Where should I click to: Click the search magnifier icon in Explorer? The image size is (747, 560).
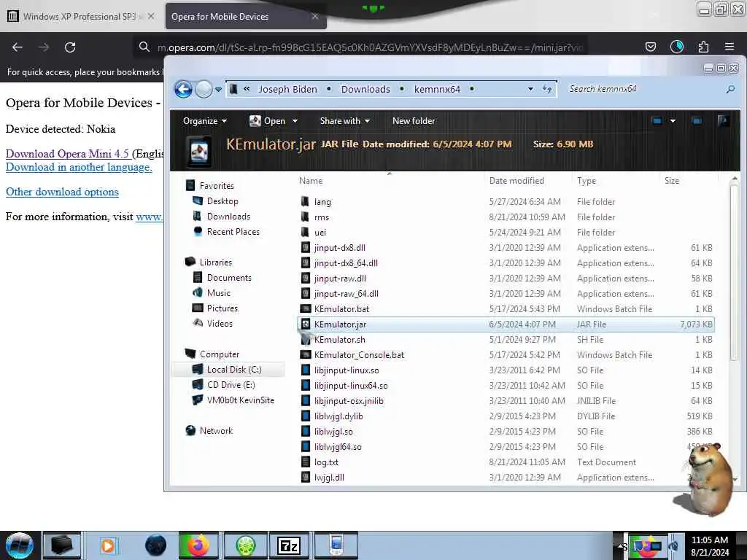730,89
